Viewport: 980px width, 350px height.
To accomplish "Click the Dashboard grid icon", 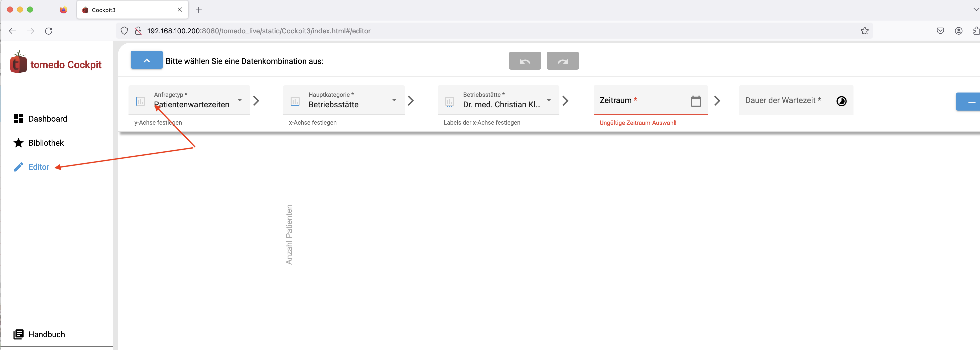I will (18, 119).
